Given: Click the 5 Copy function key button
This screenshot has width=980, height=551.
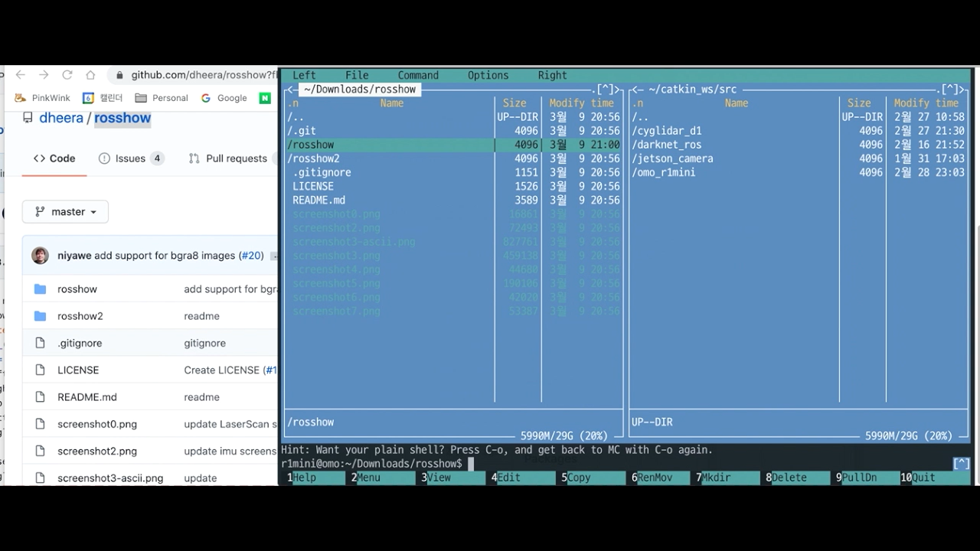Looking at the screenshot, I should [593, 478].
